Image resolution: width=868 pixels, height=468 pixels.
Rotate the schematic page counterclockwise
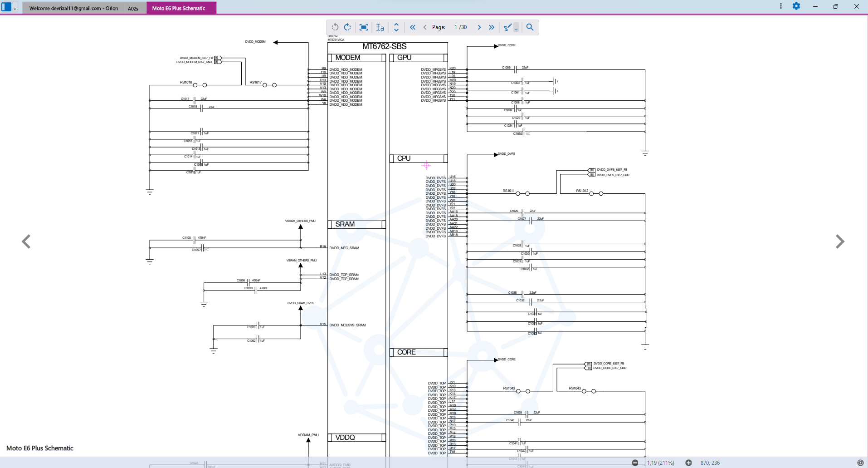click(x=335, y=27)
